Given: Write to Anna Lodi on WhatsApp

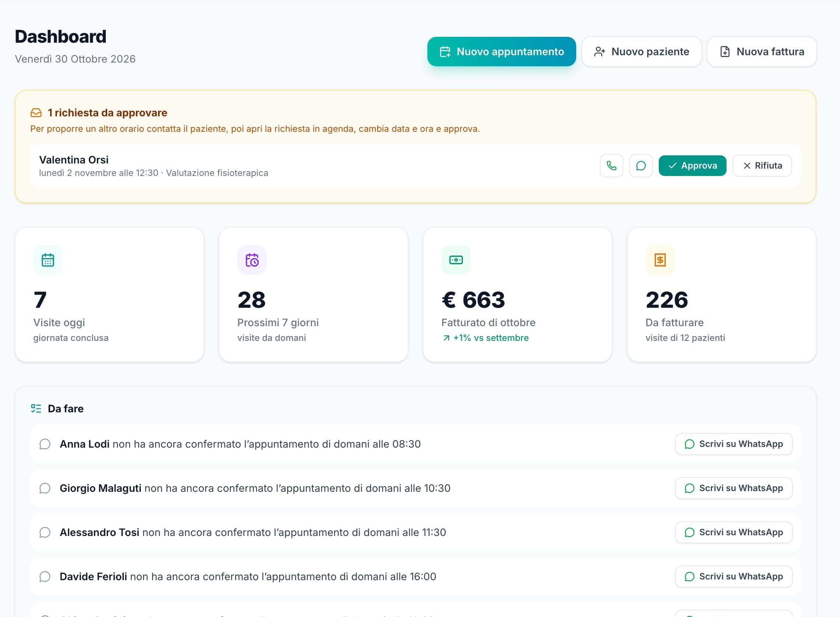Looking at the screenshot, I should coord(734,444).
